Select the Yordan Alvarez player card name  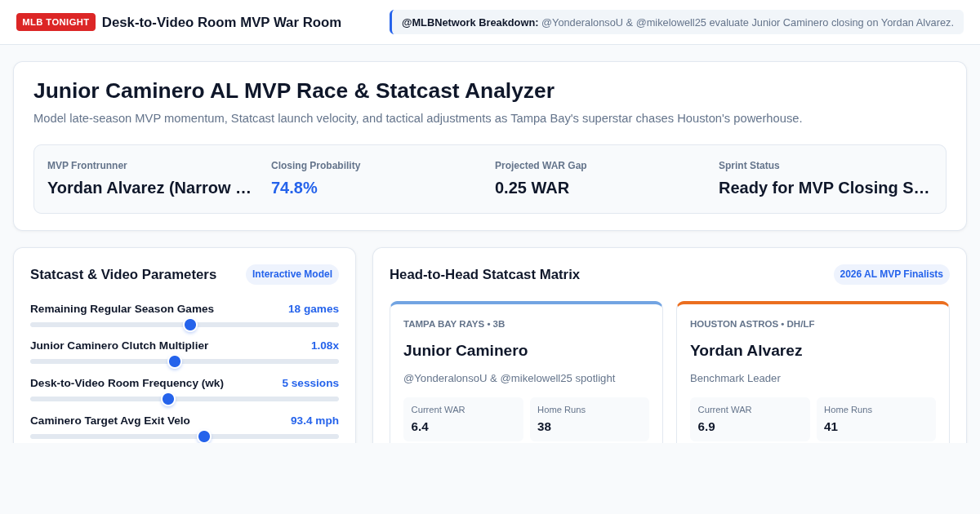point(746,351)
